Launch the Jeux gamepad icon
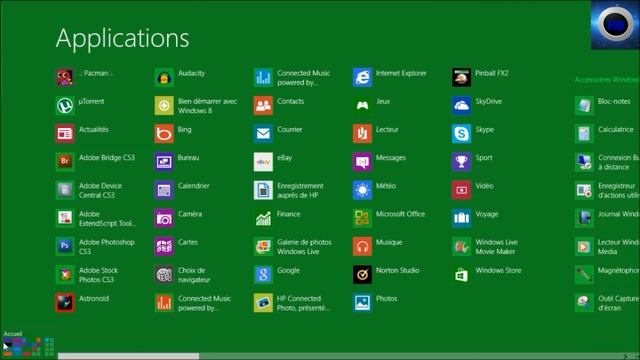 tap(362, 105)
